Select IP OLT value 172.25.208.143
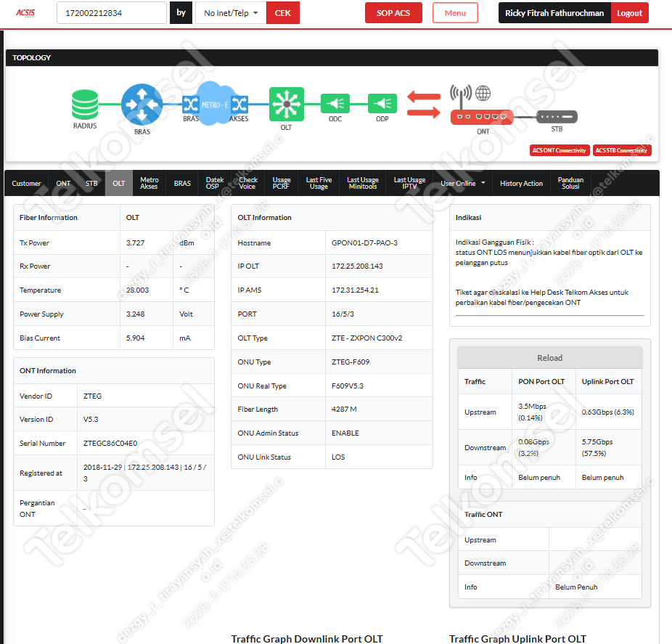 [357, 266]
